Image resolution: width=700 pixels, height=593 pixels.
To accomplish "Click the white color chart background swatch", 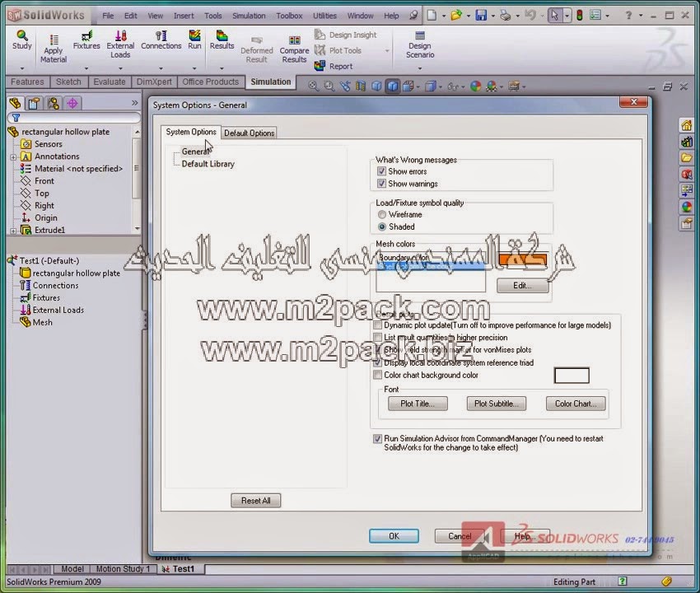I will tap(572, 376).
